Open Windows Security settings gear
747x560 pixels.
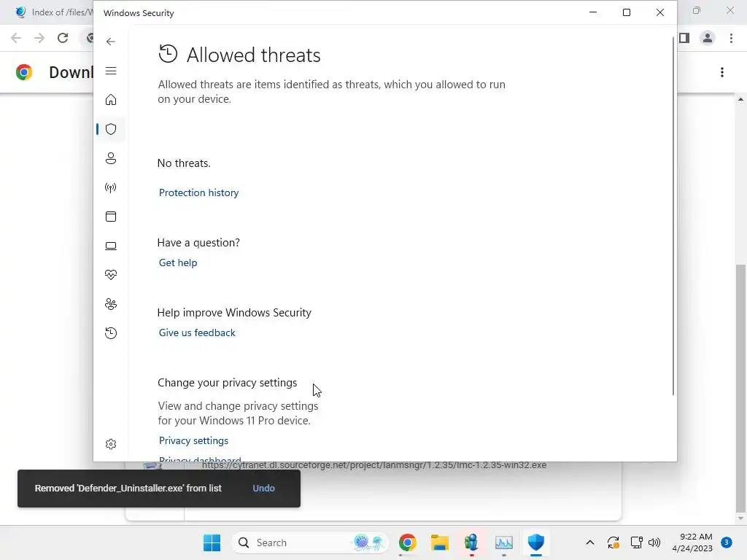pyautogui.click(x=111, y=444)
